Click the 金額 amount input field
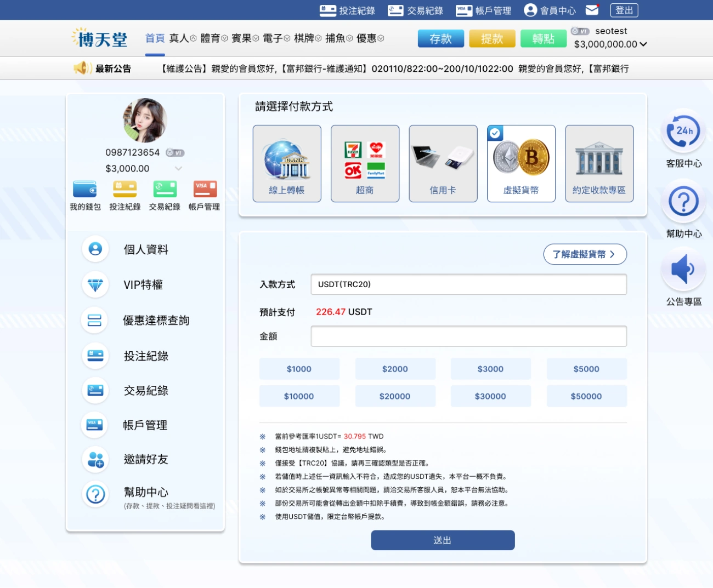Viewport: 713px width, 588px height. point(468,336)
